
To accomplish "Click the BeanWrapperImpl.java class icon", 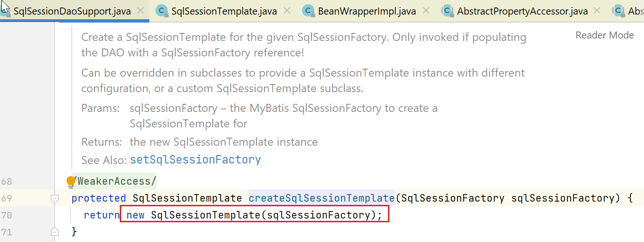I will (308, 10).
